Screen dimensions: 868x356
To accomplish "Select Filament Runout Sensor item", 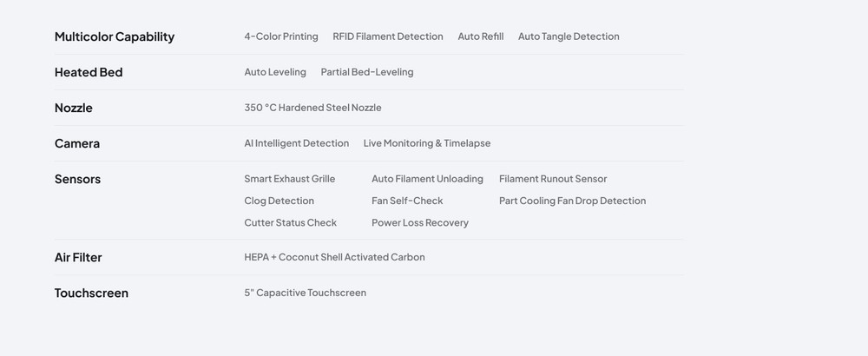I will point(553,179).
